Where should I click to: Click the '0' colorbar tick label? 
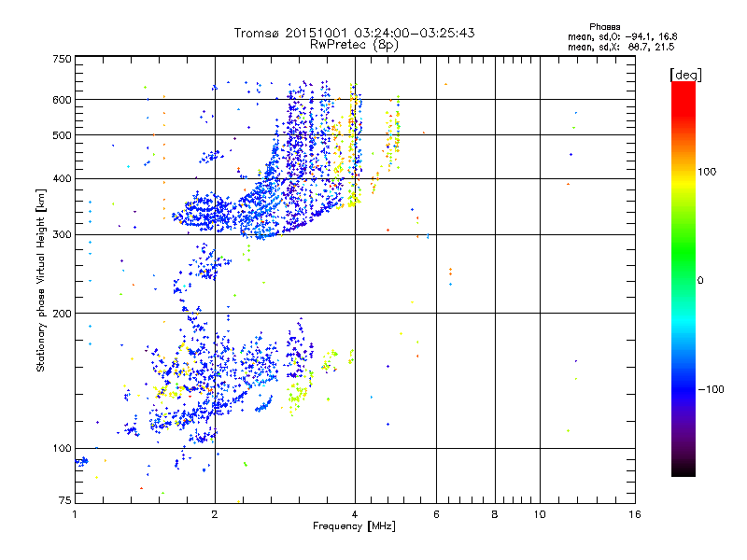[700, 281]
